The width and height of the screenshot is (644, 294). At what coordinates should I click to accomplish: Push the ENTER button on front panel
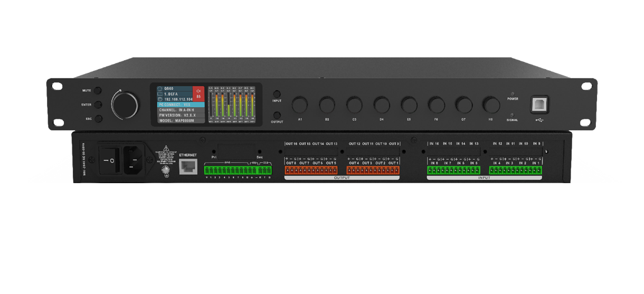[x=98, y=105]
